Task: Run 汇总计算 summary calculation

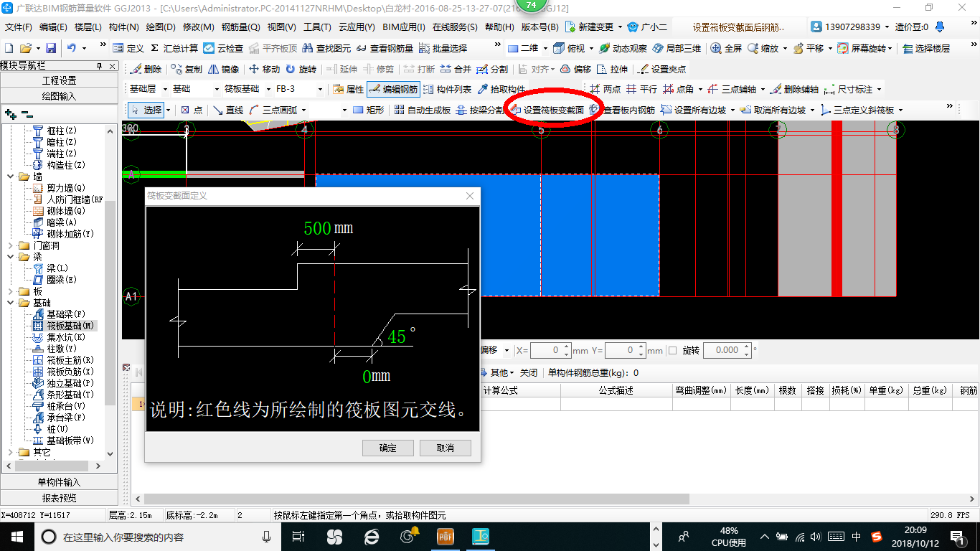Action: pyautogui.click(x=174, y=48)
